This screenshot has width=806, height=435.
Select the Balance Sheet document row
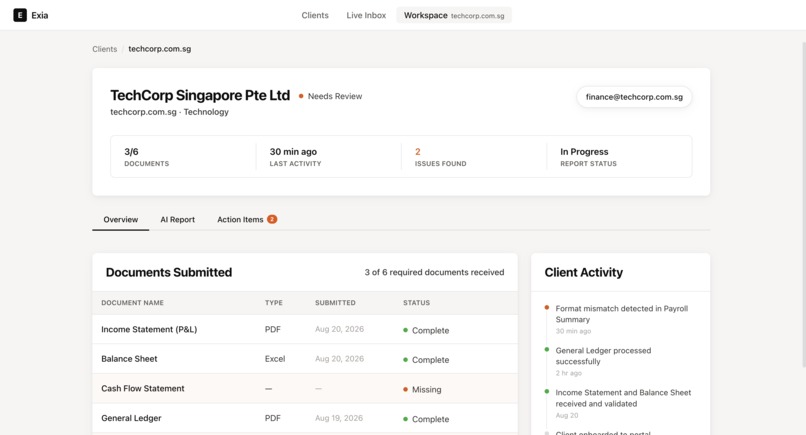pos(305,359)
